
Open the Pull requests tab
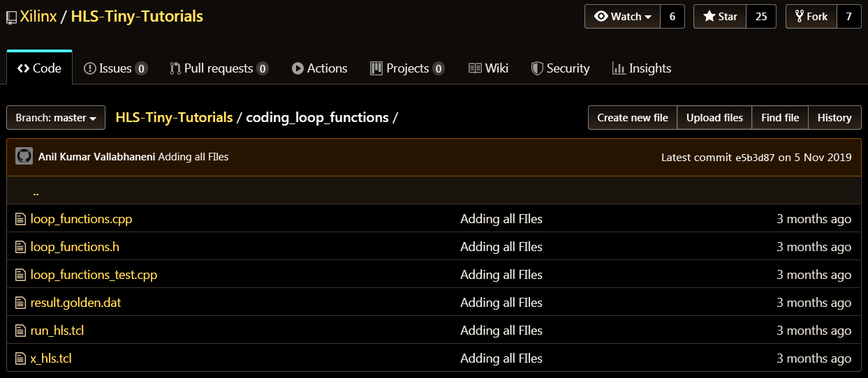pos(219,68)
